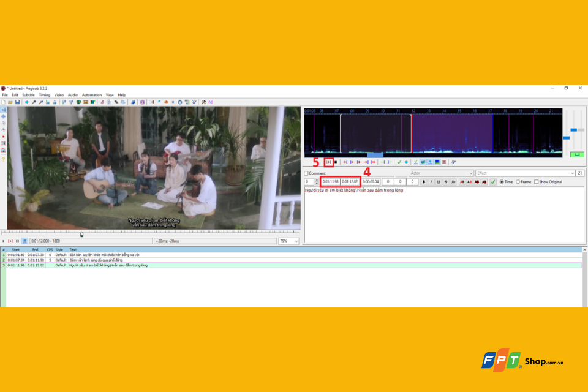Click the green commit checkmark in audio toolbar
This screenshot has width=588, height=392.
point(399,162)
